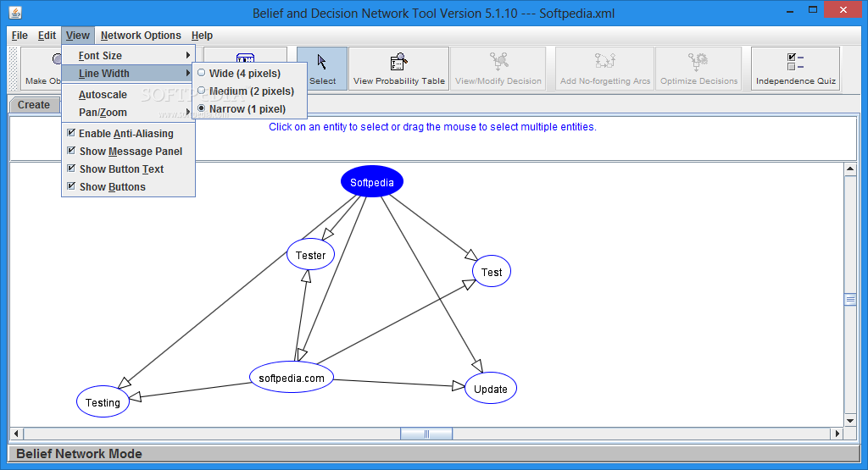Screen dimensions: 868x470
Task: Minimize the application window
Action: (790, 10)
